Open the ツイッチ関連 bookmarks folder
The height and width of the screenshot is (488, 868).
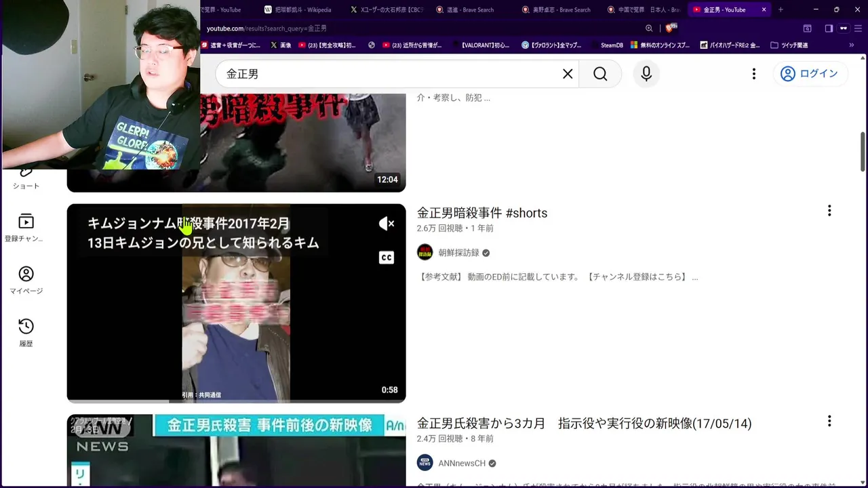coord(789,45)
